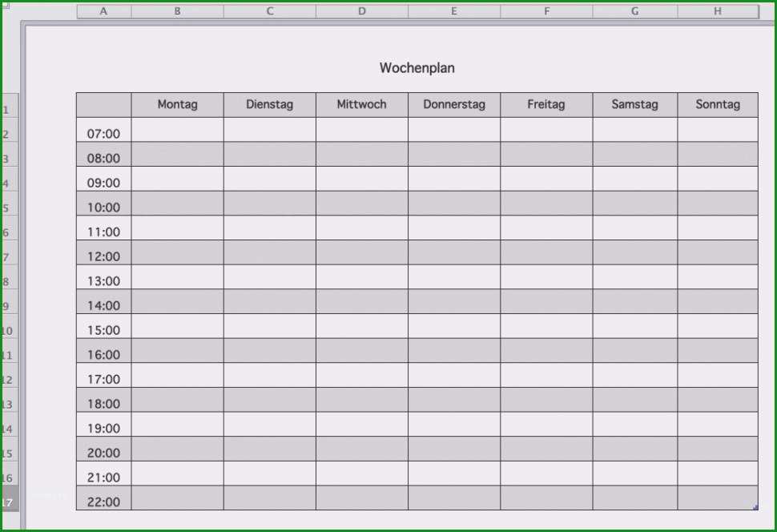Click the Dienstag cell at 09:00
The image size is (777, 532).
(270, 179)
